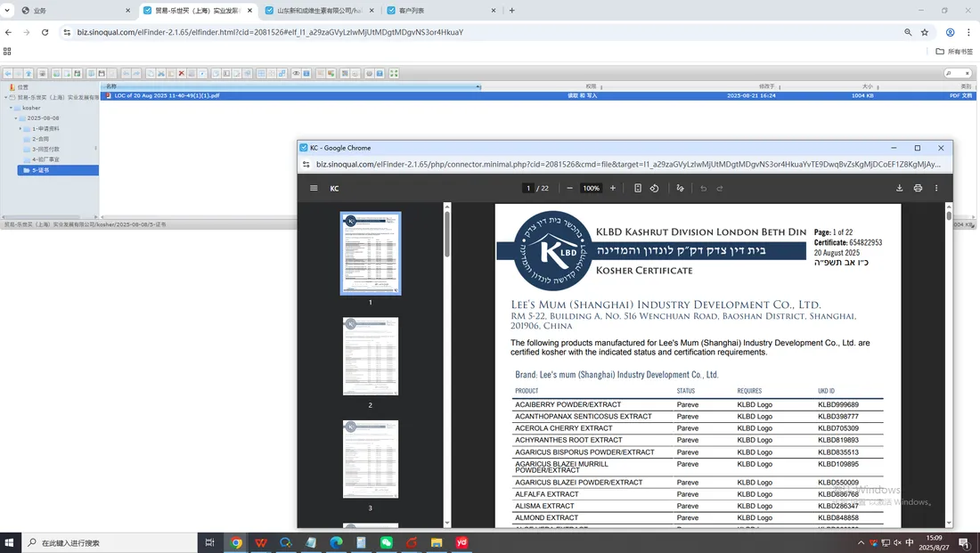The width and height of the screenshot is (980, 553).
Task: Click the red X delete icon in elFinder
Action: pos(181,73)
